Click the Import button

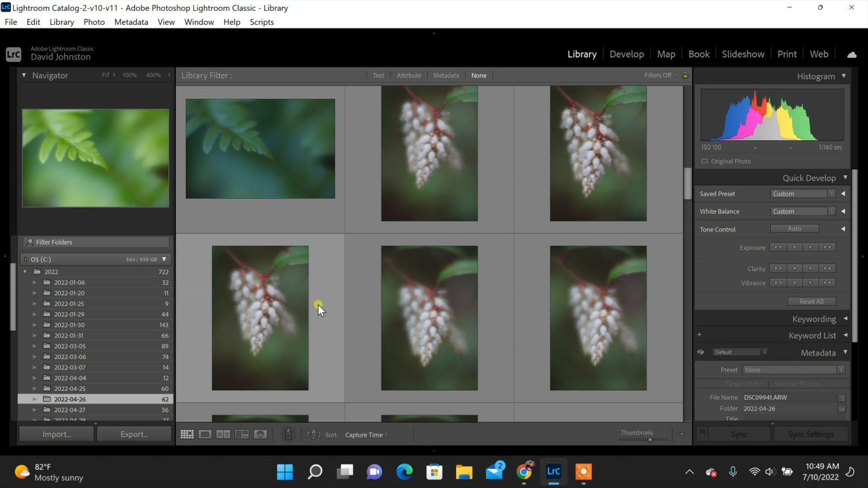point(56,434)
